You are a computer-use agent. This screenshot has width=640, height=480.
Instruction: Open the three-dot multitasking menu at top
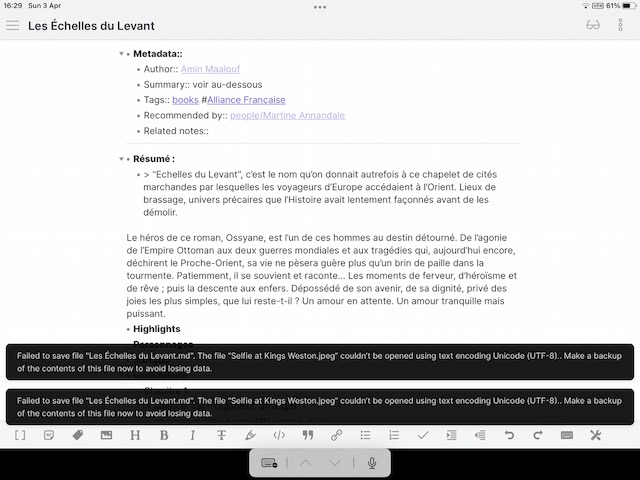coord(320,7)
